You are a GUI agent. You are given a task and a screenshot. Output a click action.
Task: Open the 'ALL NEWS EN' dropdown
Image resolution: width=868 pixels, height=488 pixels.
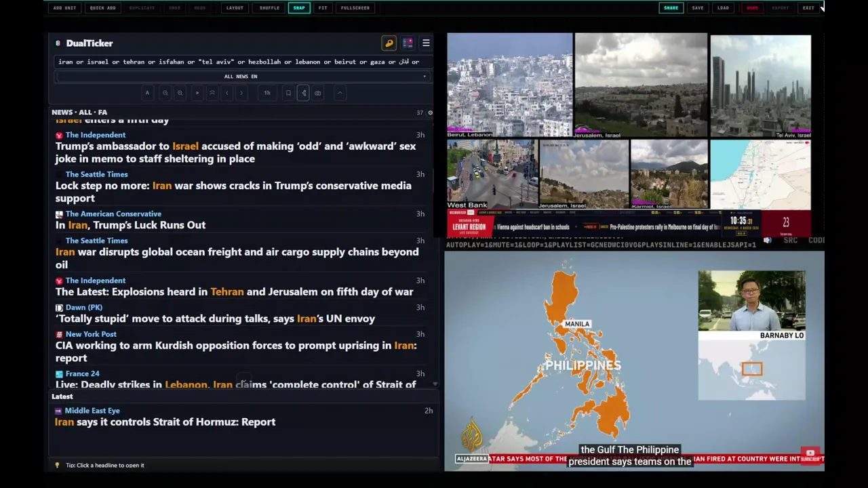pyautogui.click(x=241, y=77)
